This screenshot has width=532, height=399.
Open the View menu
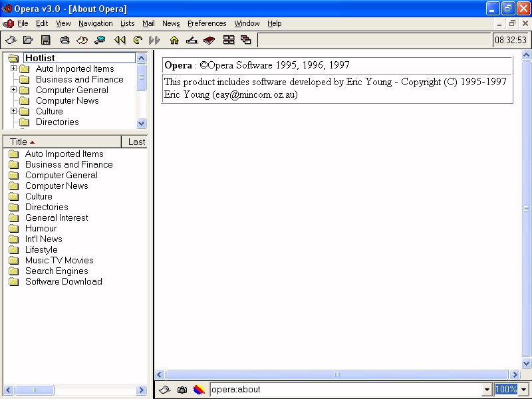(x=63, y=23)
